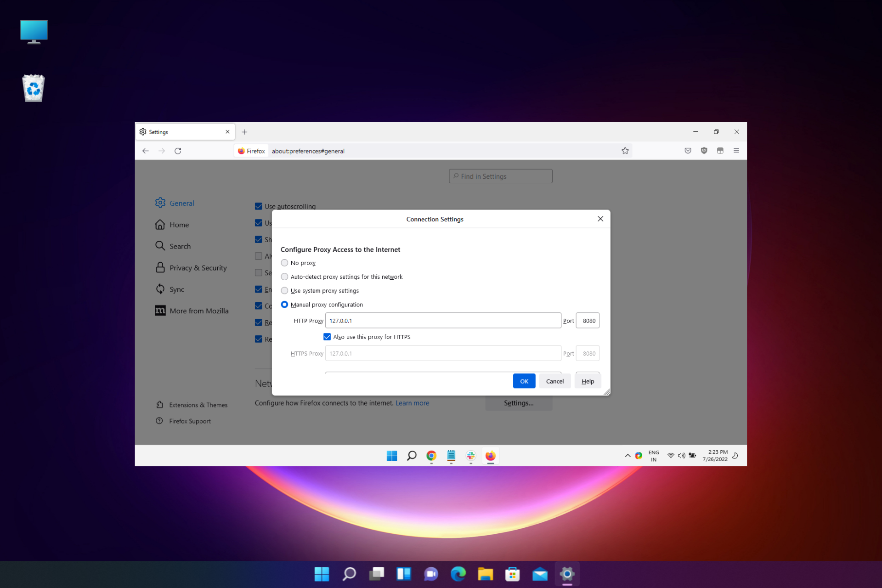The image size is (882, 588).
Task: Select the Recycle Bin desktop icon
Action: click(34, 88)
